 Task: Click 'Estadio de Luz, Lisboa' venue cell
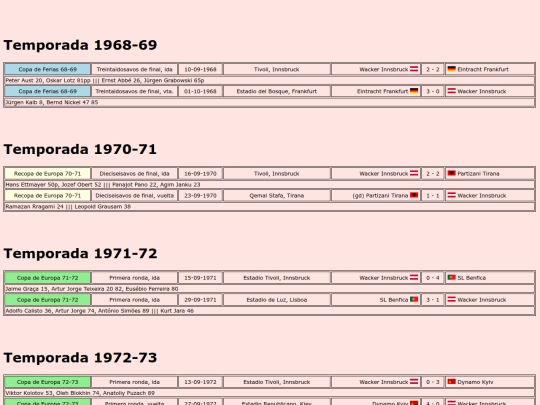(x=277, y=300)
